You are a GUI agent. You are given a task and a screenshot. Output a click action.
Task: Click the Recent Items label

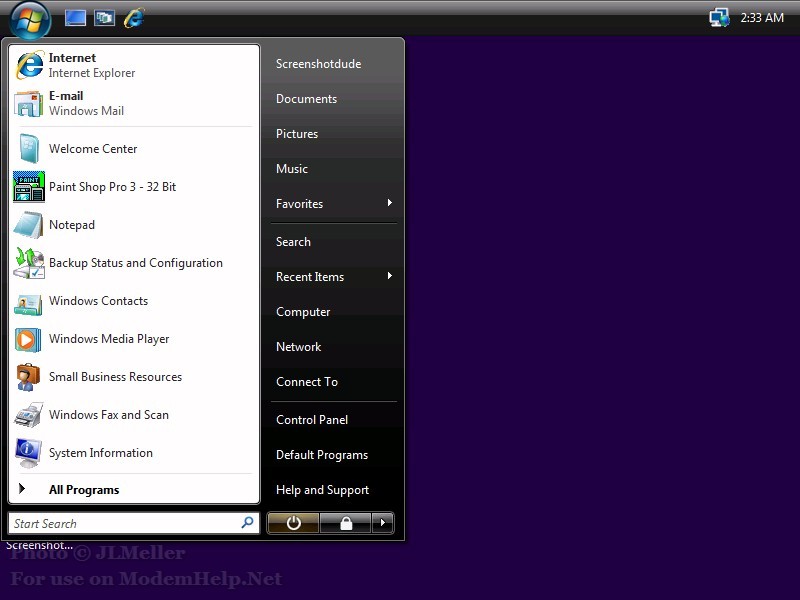[x=310, y=277]
